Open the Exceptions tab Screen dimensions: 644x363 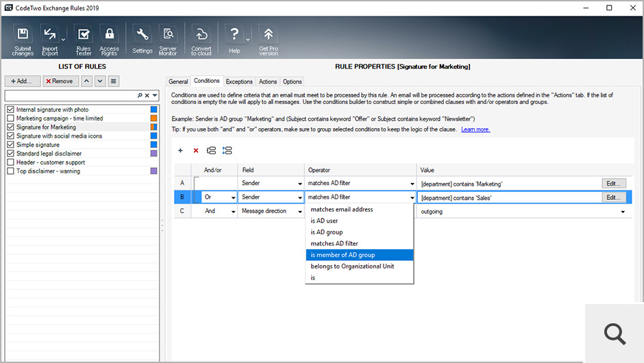click(x=239, y=82)
